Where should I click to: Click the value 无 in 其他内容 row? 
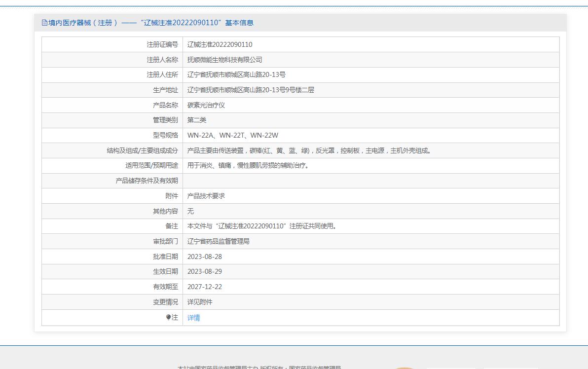tap(190, 212)
